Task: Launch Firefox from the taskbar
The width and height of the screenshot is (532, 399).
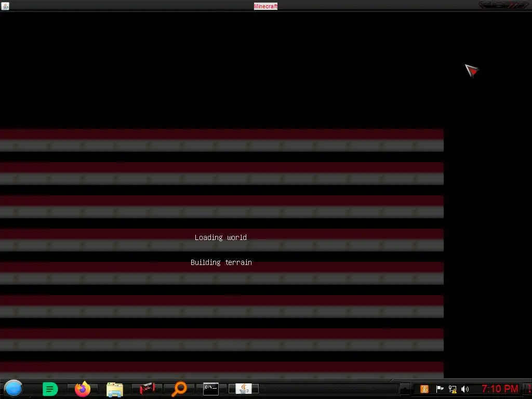Action: [x=83, y=389]
